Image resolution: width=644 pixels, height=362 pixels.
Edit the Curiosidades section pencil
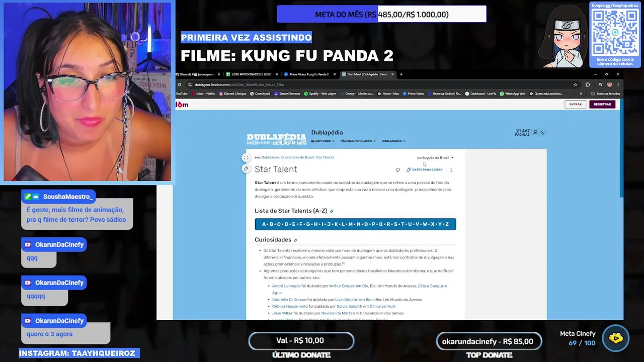[295, 240]
